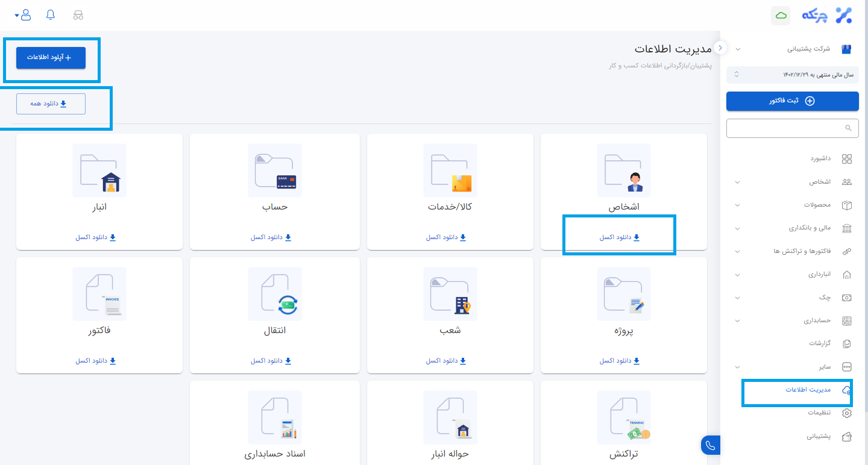Click the notification bell icon

coord(51,15)
